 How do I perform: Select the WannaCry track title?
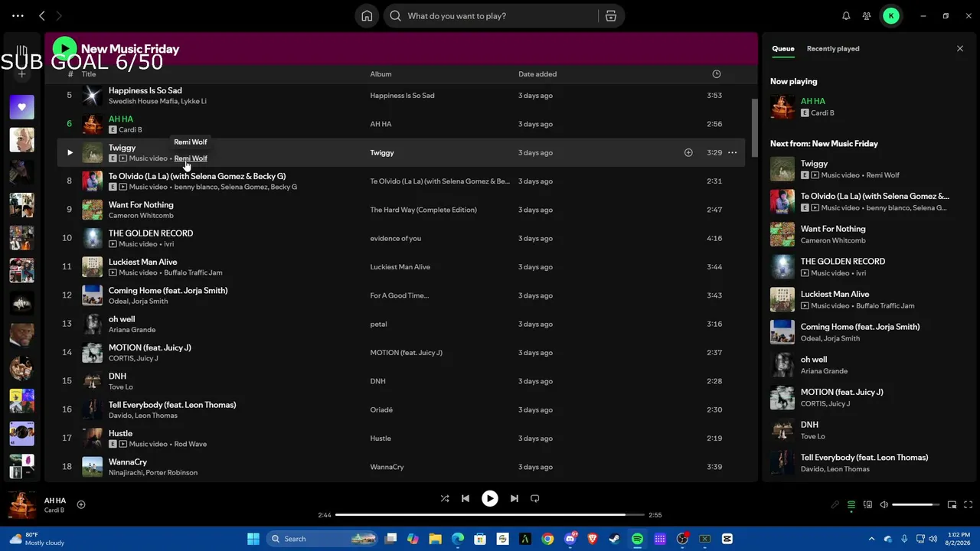pos(128,462)
